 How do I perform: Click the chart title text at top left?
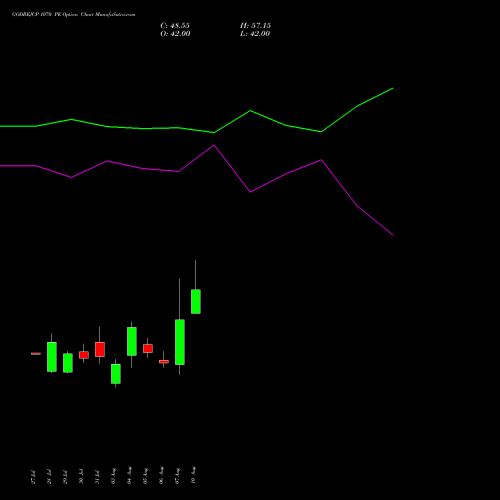pyautogui.click(x=74, y=15)
